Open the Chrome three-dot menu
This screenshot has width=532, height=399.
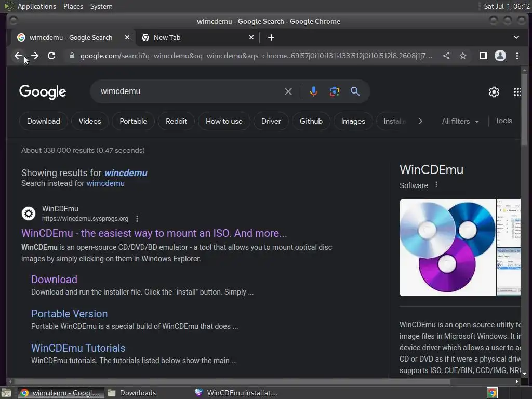point(517,56)
